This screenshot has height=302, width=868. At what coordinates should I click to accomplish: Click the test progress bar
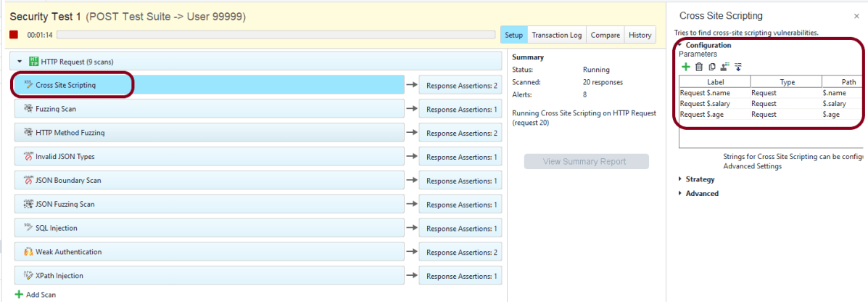276,35
